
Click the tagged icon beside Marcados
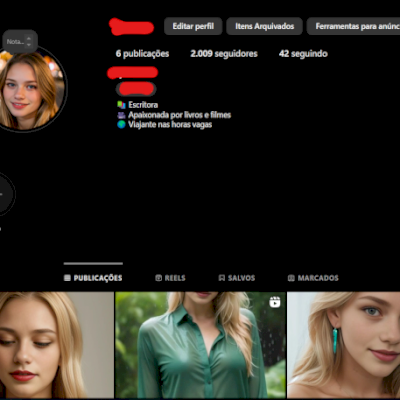291,278
